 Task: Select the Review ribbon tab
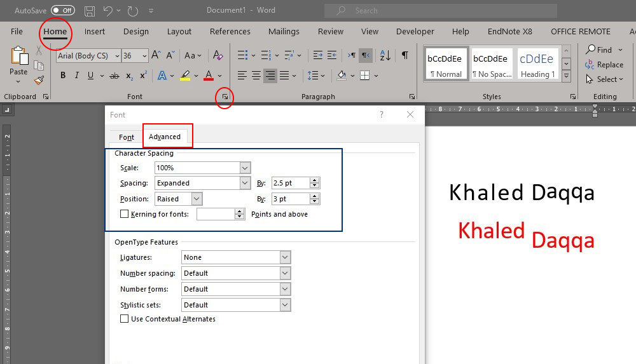pyautogui.click(x=331, y=32)
